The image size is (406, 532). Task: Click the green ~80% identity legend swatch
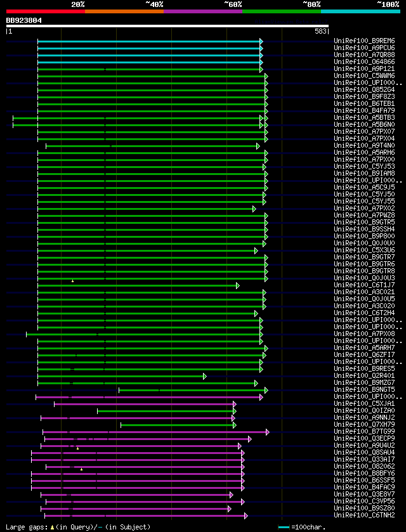(282, 11)
